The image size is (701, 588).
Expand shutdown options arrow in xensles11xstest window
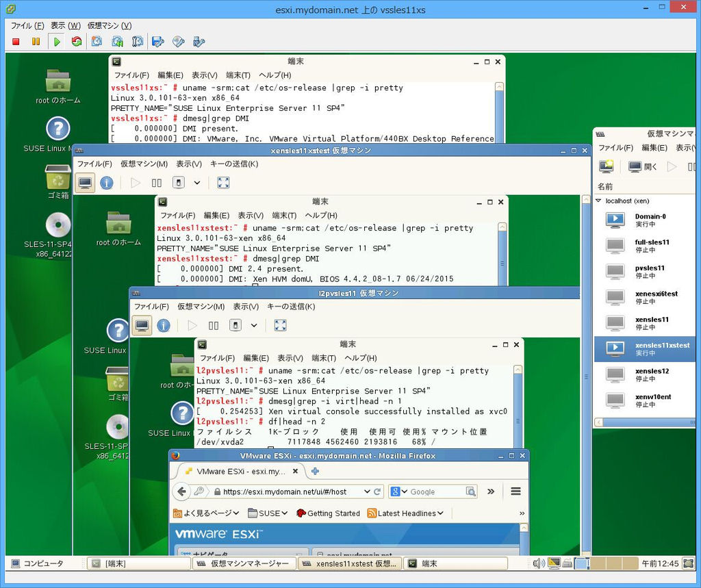pyautogui.click(x=196, y=183)
